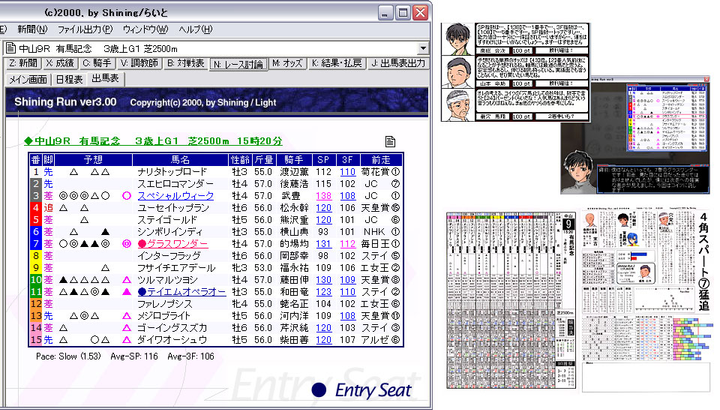720x410 pixels.
Task: Click SP value 123 for テイエムオペラオー
Action: click(x=323, y=292)
